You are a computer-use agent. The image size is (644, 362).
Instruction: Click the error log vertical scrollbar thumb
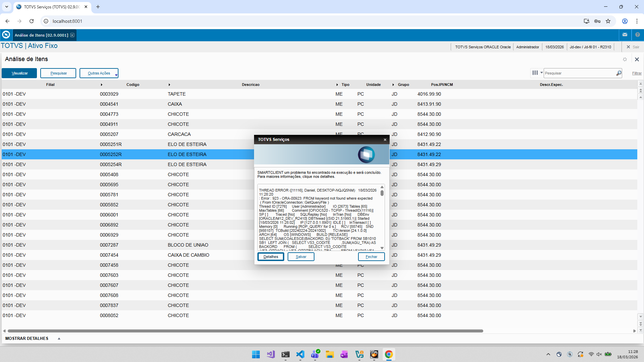click(382, 193)
